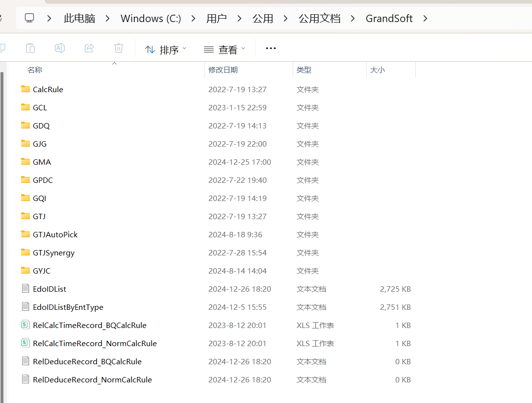Select the RelCalcTimeRecord_BQCalcRule file name
Screen dimensions: 532x403
[x=90, y=326]
